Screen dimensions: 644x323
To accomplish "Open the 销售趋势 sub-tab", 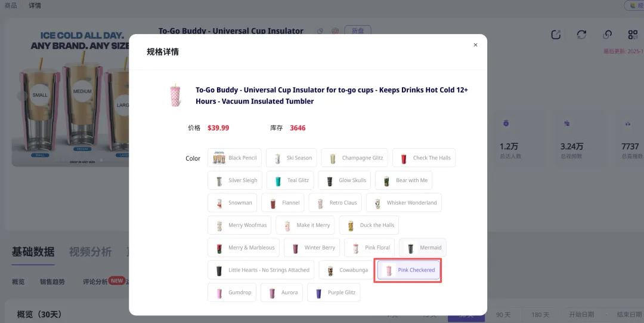I will pos(52,282).
